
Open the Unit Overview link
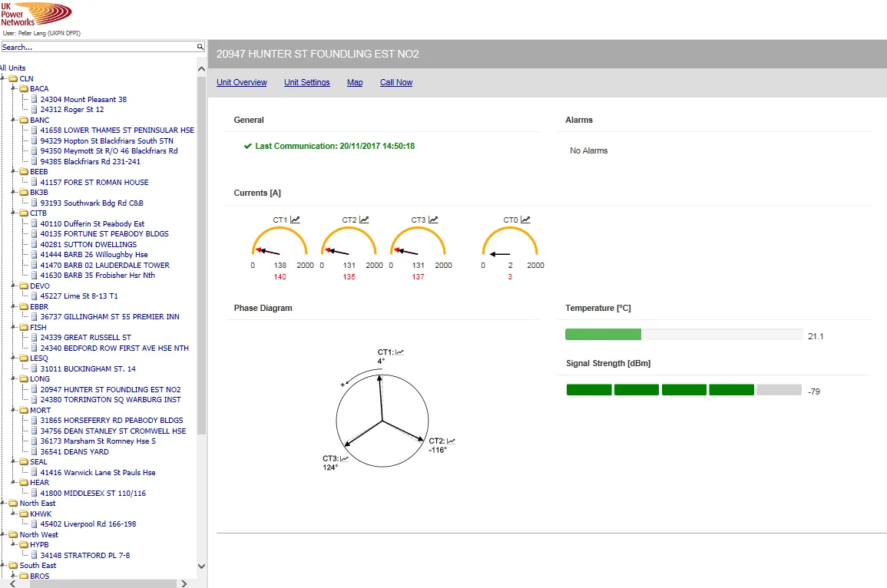[x=242, y=82]
